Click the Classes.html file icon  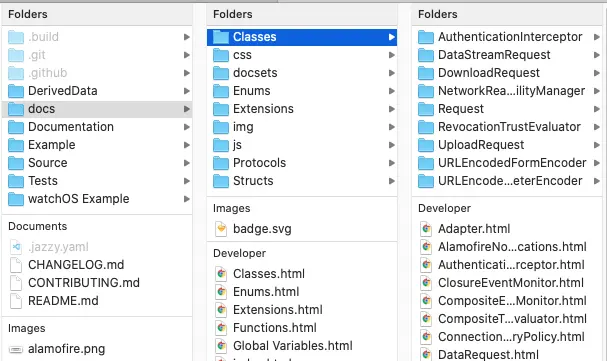pyautogui.click(x=221, y=274)
